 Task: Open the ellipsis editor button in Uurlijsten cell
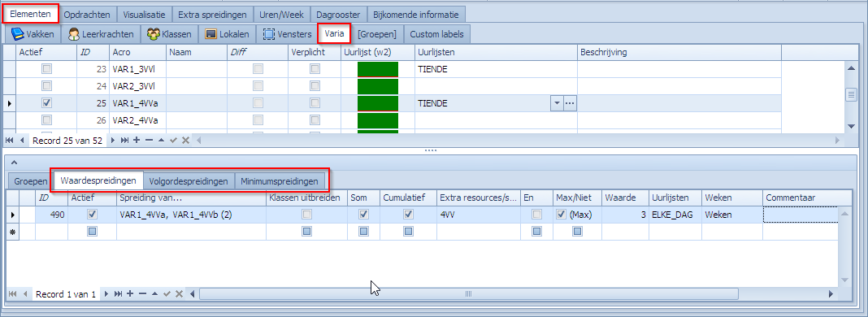coord(571,103)
